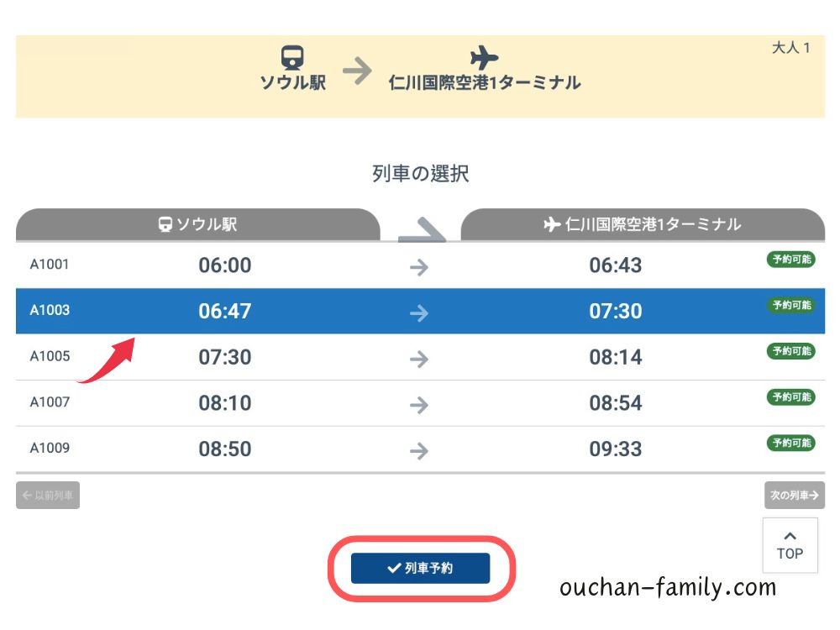This screenshot has height=630, width=840.
Task: Click the airplane icon in the gray destination header
Action: click(552, 224)
